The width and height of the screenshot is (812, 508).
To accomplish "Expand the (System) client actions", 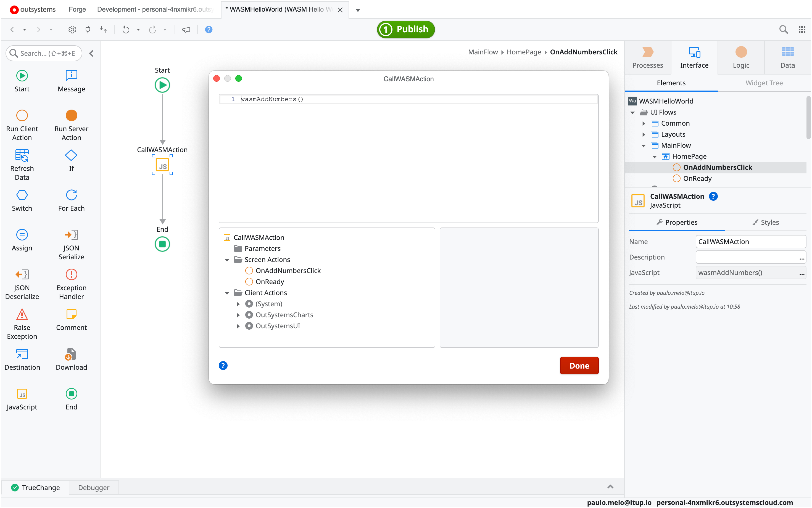I will [238, 304].
